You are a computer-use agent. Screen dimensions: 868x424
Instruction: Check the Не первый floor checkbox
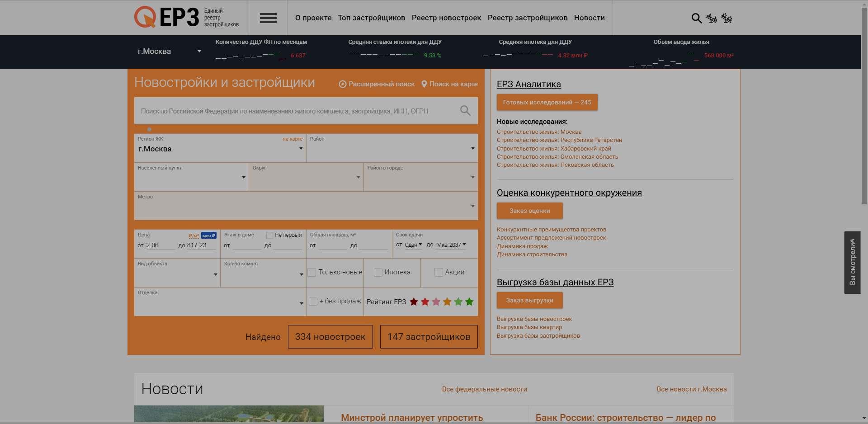tap(270, 235)
